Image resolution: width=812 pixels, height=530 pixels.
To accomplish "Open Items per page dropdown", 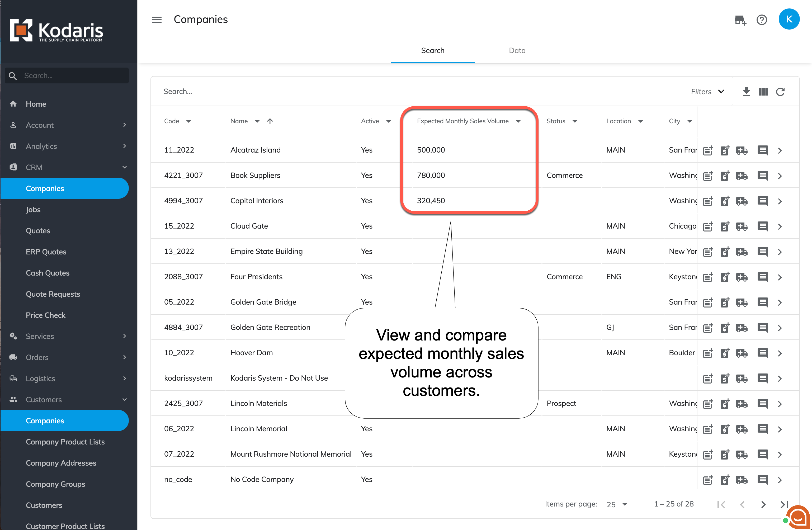I will point(617,504).
